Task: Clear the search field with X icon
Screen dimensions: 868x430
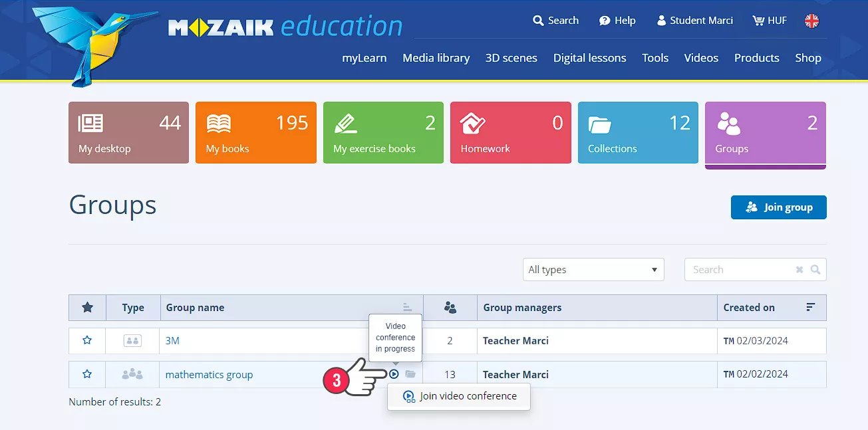Action: tap(799, 270)
